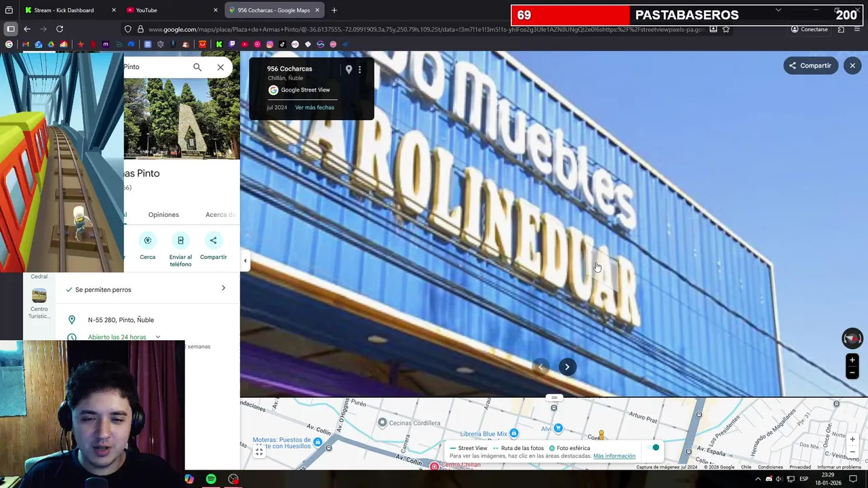Open Kick bookmark in bookmarks bar
Screen dimensions: 868x488
(219, 45)
